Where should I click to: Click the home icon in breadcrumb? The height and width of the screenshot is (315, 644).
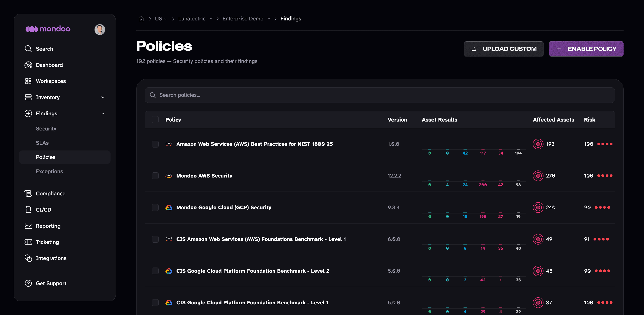(141, 19)
